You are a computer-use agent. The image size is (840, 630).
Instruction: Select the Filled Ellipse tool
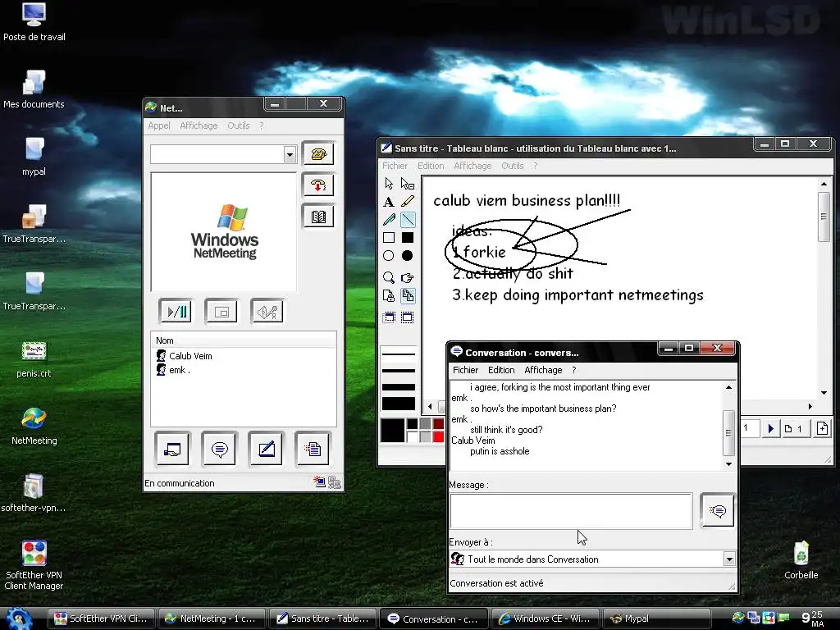tap(408, 256)
